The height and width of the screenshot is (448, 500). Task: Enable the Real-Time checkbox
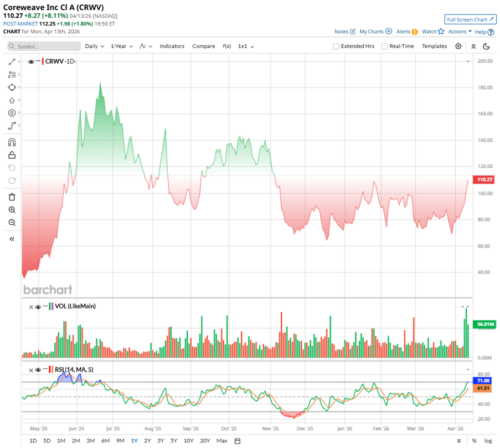point(384,47)
